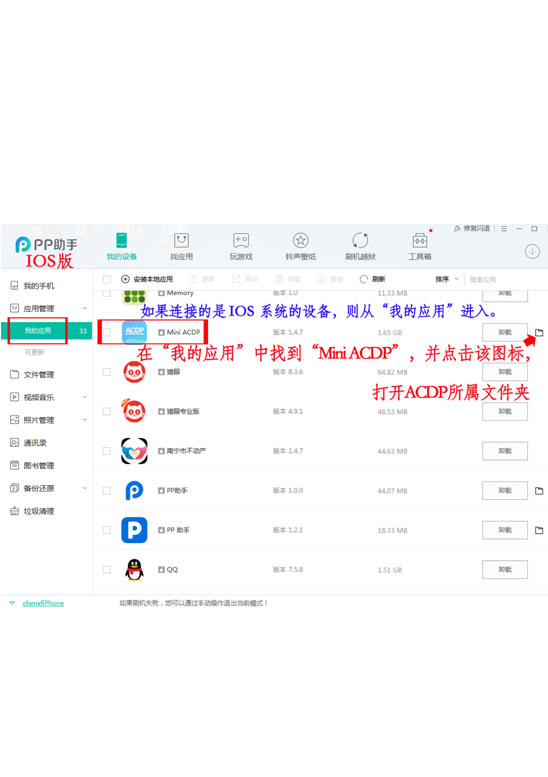This screenshot has width=548, height=777.
Task: Uninstall 南宁市不动产 with its 卸载 button
Action: pyautogui.click(x=505, y=451)
